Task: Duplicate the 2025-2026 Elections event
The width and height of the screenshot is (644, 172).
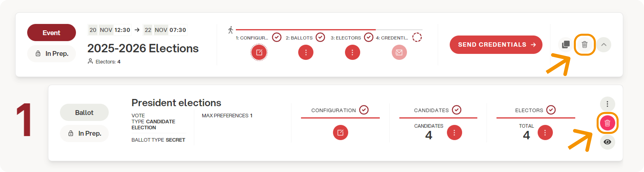Action: tap(565, 45)
